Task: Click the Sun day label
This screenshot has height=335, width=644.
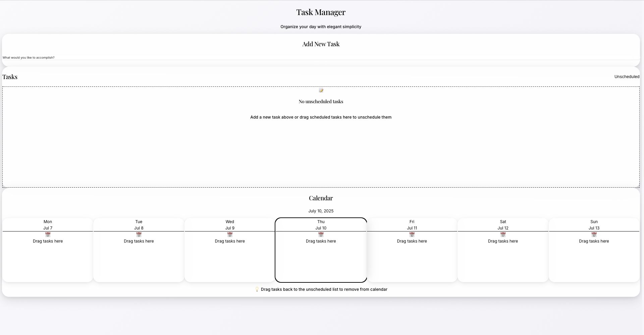Action: (594, 222)
